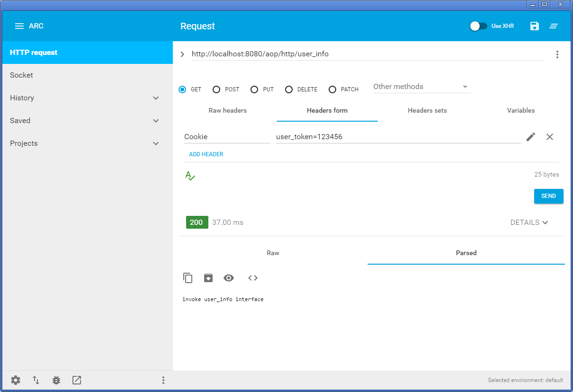Click the green header validation checkmark icon
The image size is (573, 392).
(x=190, y=176)
